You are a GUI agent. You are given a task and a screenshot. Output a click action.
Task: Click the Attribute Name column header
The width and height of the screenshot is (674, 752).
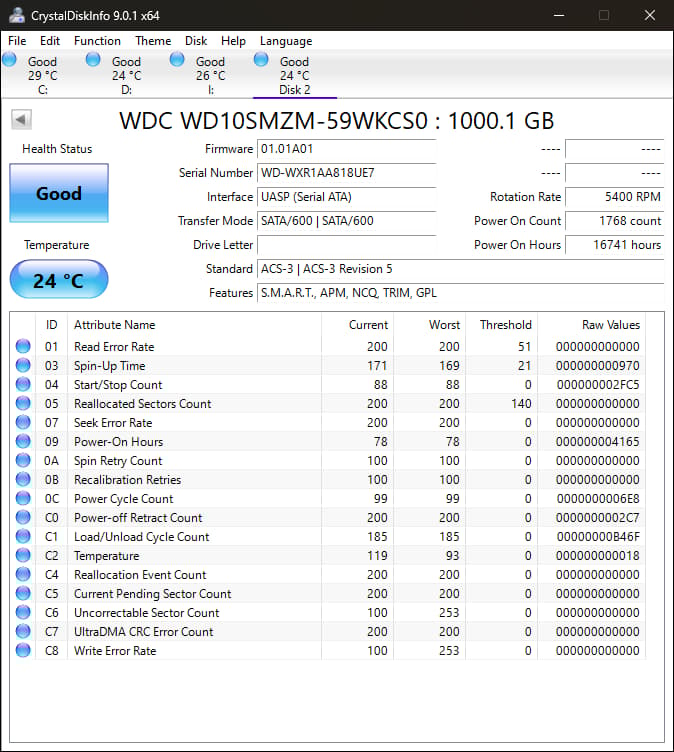pyautogui.click(x=115, y=325)
